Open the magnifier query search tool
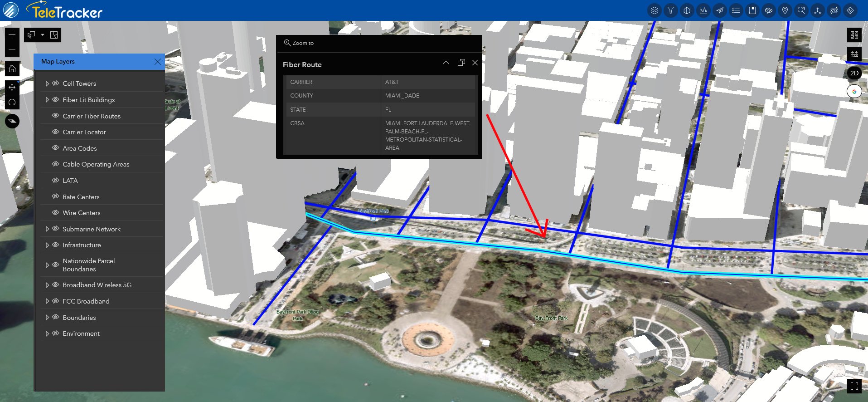868x402 pixels. [801, 10]
